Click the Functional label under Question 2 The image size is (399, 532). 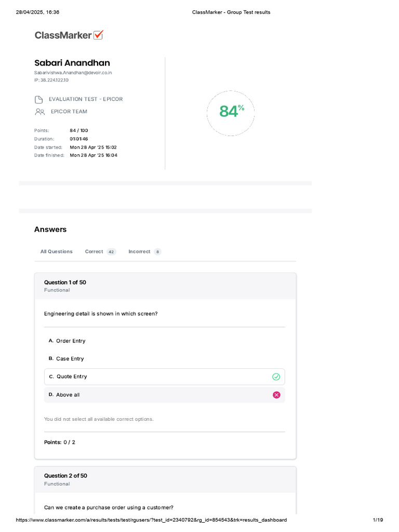coord(57,484)
